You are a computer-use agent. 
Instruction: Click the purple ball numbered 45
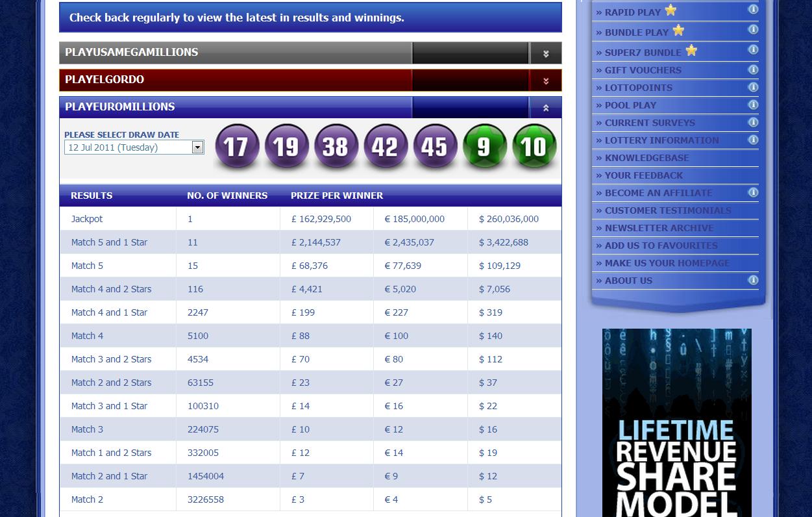[435, 147]
